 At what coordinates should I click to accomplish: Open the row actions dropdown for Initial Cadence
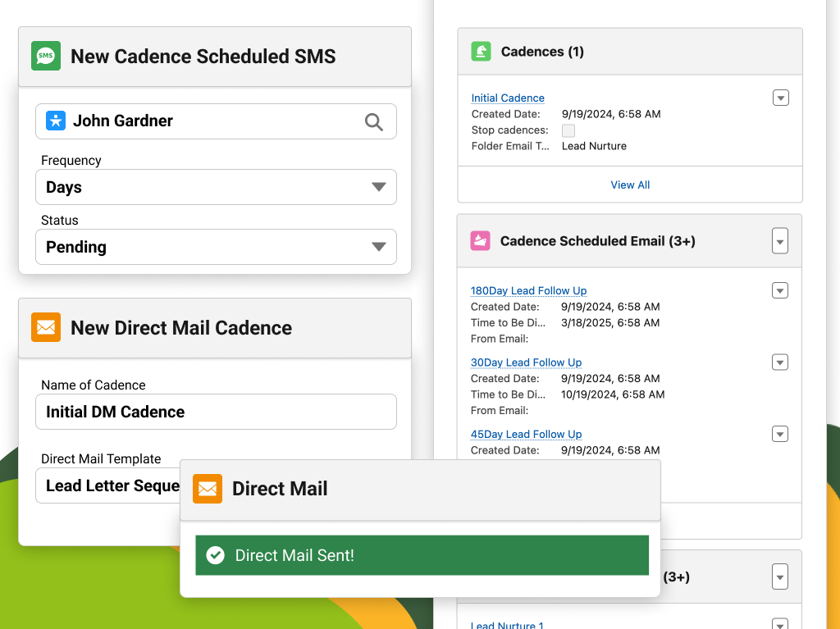point(780,98)
